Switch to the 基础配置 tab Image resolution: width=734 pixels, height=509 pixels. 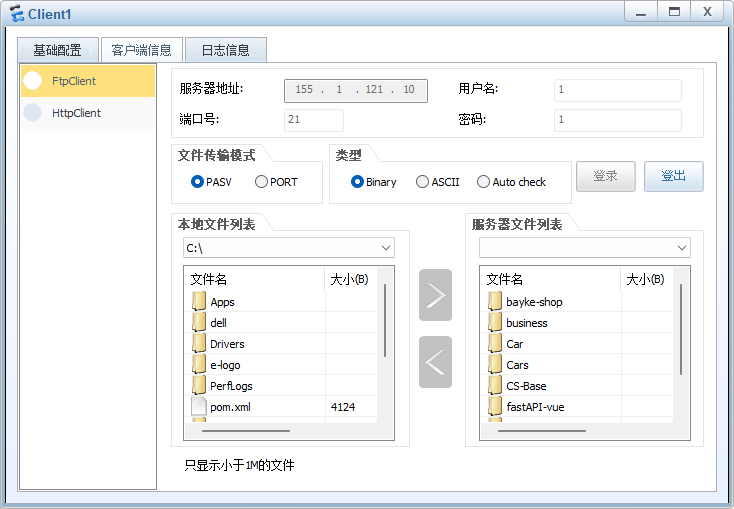tap(57, 50)
